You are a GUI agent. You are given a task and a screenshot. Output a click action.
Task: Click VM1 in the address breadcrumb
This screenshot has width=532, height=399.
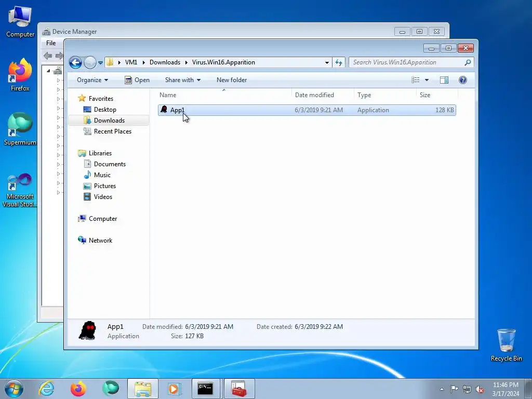coord(131,62)
